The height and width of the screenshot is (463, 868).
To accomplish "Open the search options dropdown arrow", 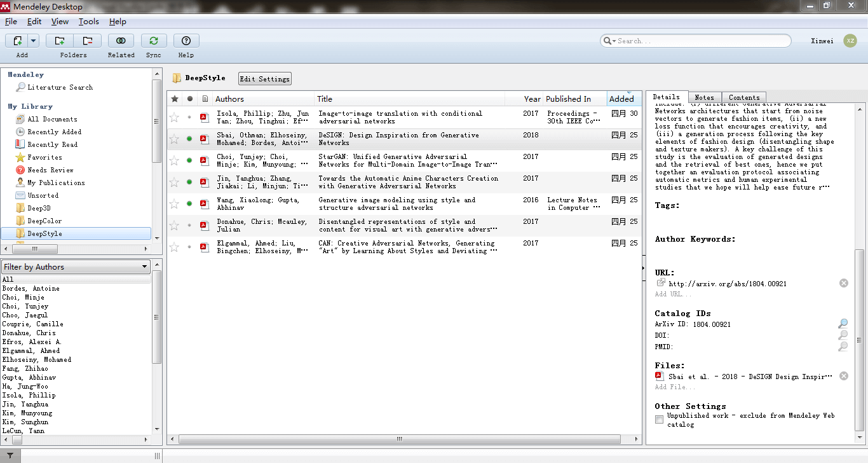I will 609,41.
